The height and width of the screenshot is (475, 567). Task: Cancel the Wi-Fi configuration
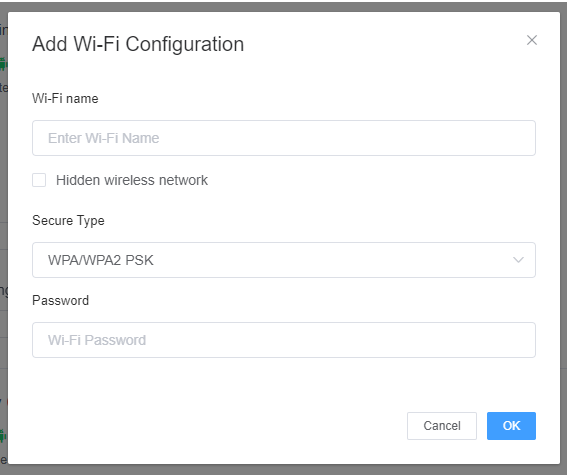pyautogui.click(x=442, y=426)
